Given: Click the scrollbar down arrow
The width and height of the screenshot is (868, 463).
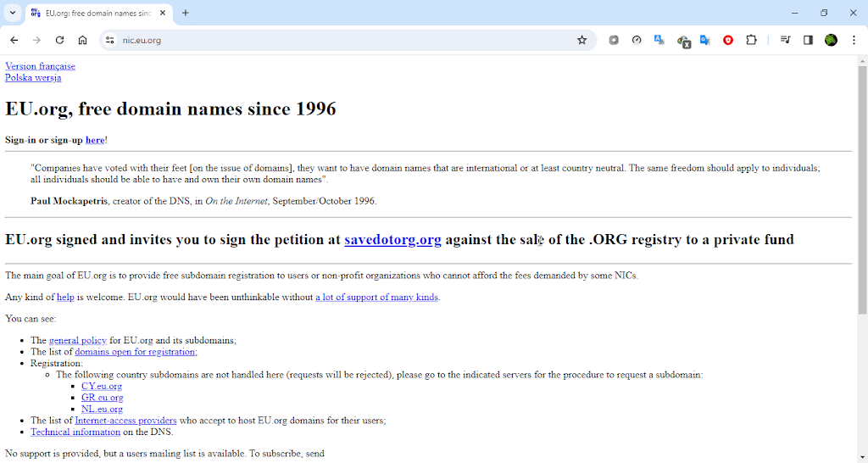Looking at the screenshot, I should tap(862, 459).
